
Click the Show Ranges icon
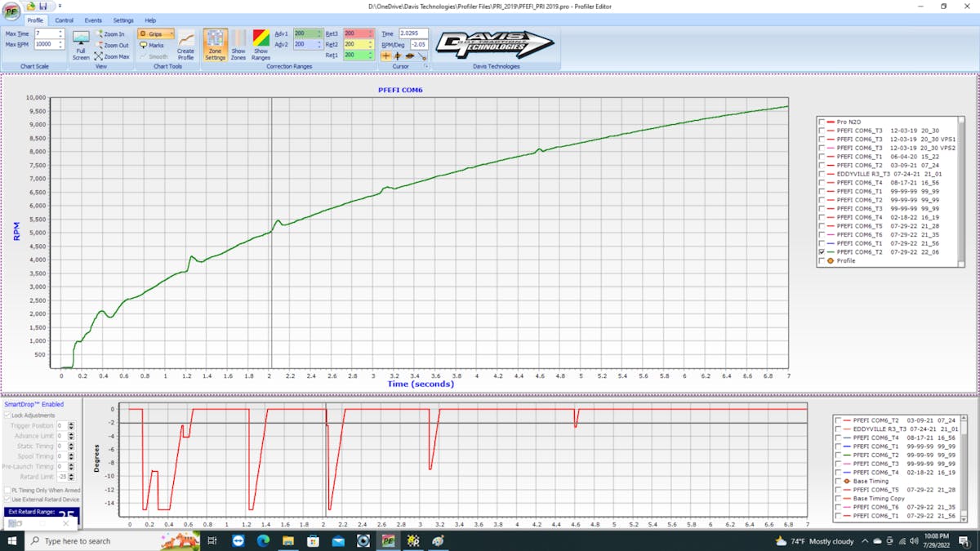coord(261,44)
